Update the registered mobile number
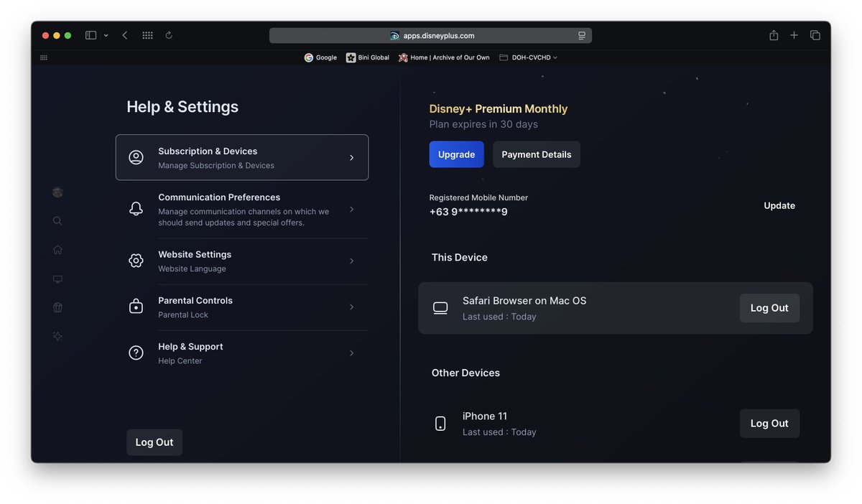862x504 pixels. tap(779, 205)
